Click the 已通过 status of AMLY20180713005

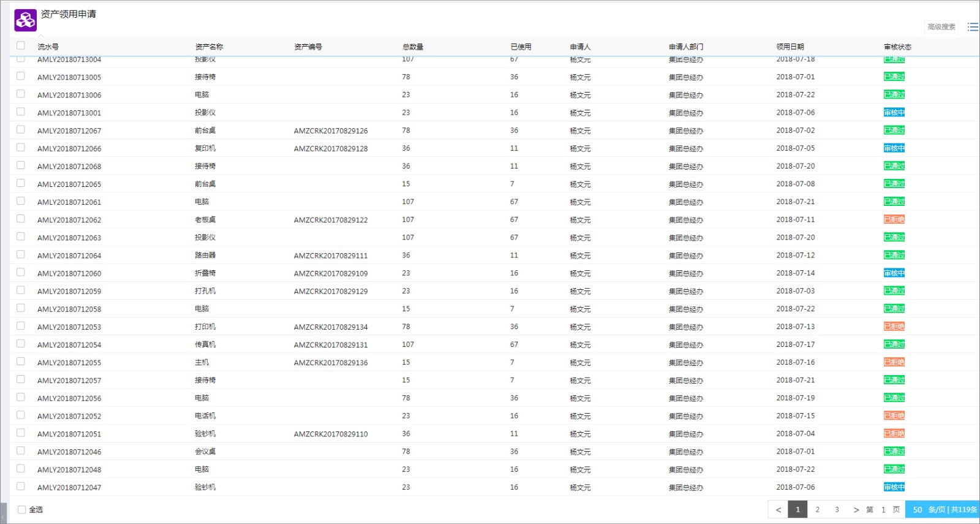pyautogui.click(x=894, y=77)
